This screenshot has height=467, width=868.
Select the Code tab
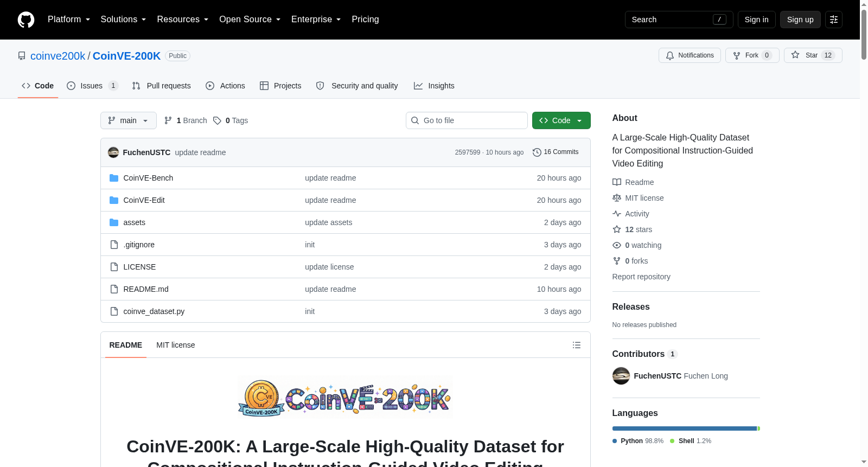coord(38,86)
